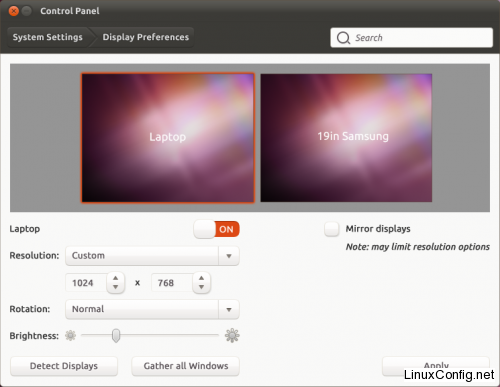The height and width of the screenshot is (387, 500).
Task: Click the search magnifier icon
Action: click(x=343, y=38)
